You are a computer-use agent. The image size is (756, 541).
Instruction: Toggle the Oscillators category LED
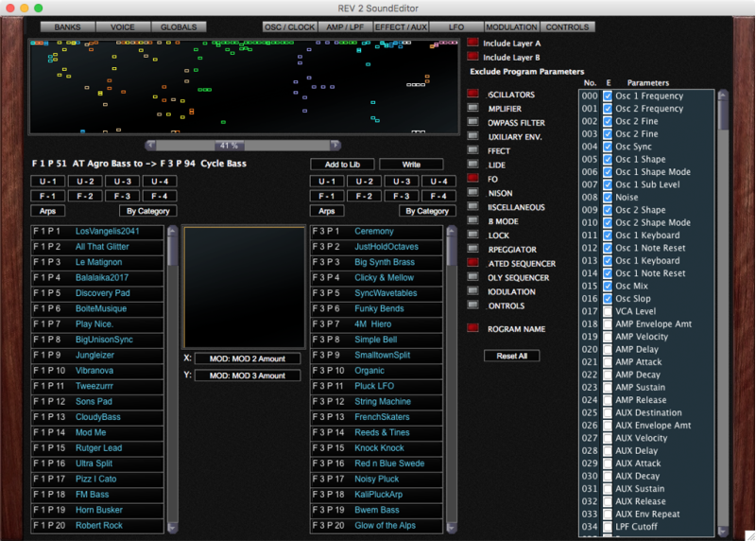click(x=472, y=95)
